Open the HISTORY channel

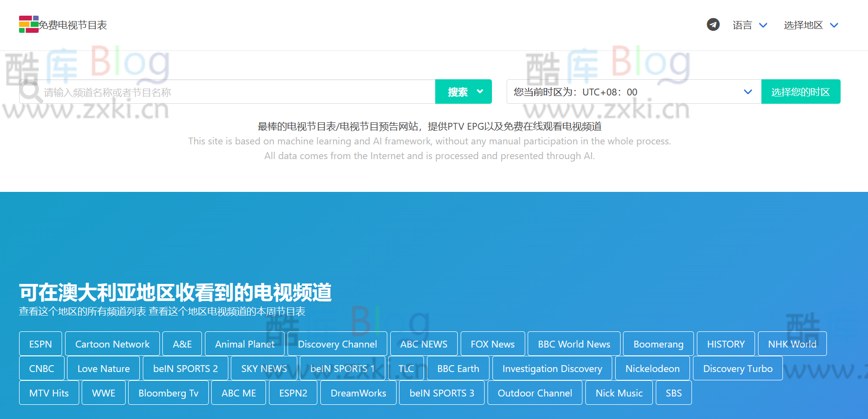click(726, 344)
